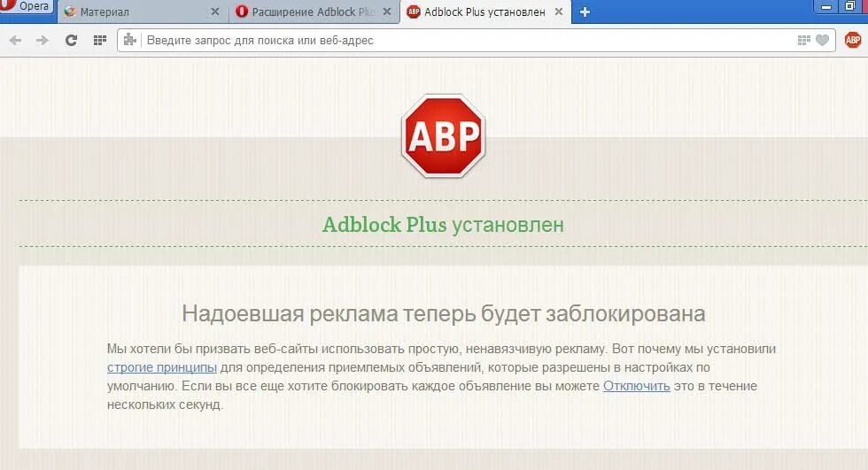Minimize the Opera window
Screen dimensions: 868x470
(826, 6)
